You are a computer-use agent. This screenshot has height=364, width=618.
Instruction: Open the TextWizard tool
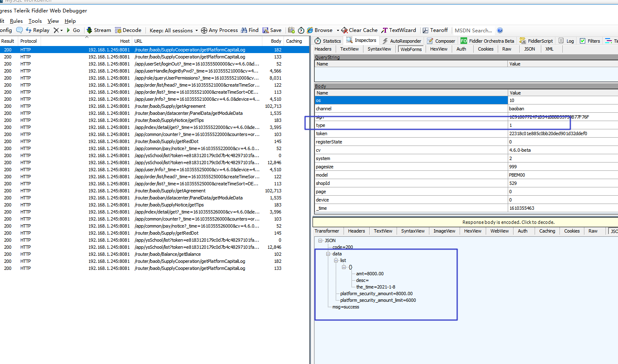(x=399, y=30)
